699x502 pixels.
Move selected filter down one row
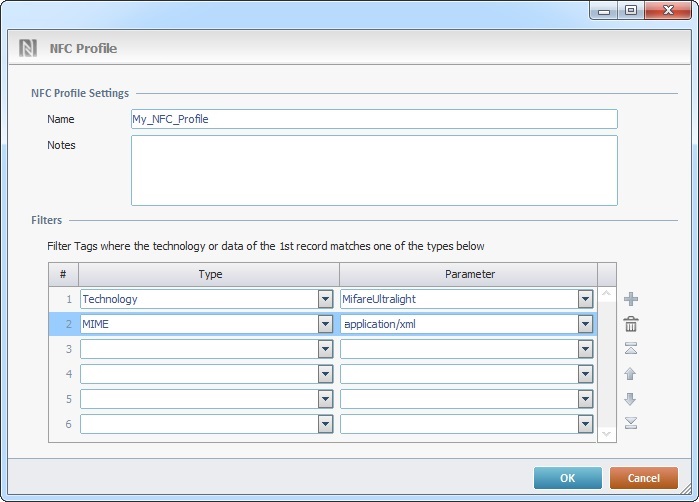point(631,399)
